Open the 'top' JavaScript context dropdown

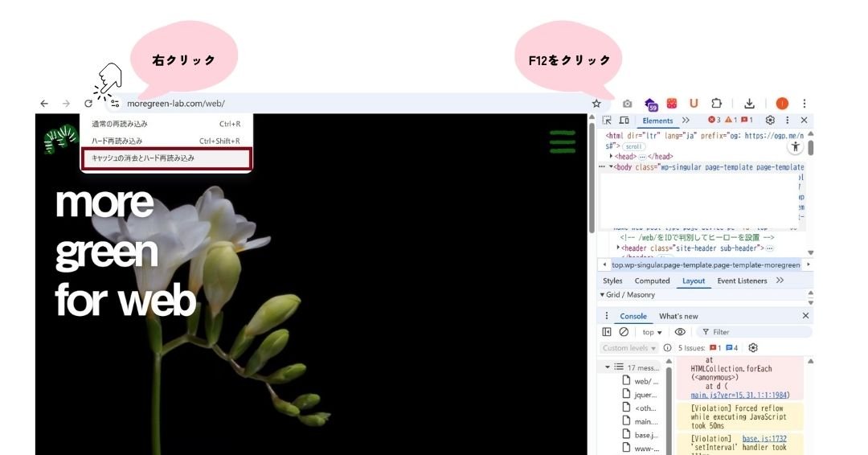652,332
